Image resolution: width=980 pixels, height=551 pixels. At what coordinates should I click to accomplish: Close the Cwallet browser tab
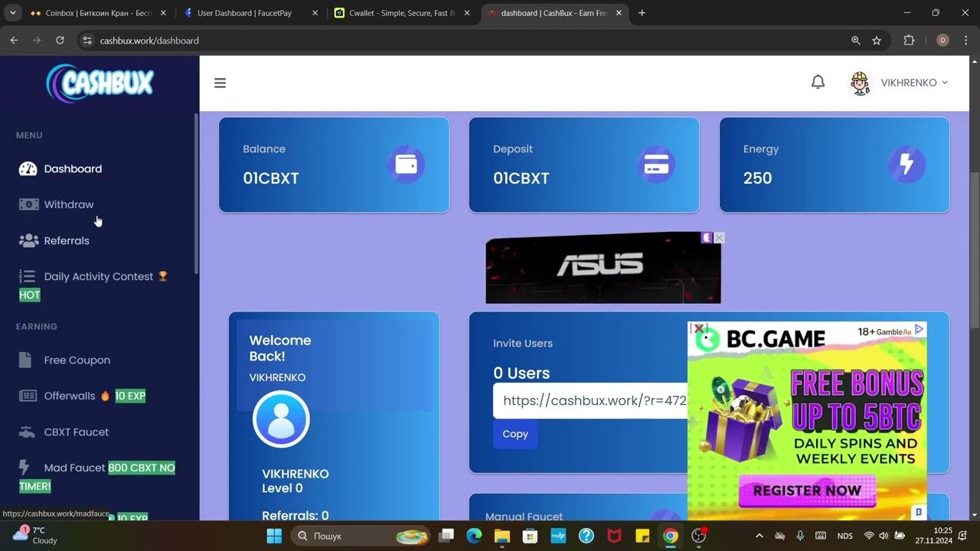[466, 13]
